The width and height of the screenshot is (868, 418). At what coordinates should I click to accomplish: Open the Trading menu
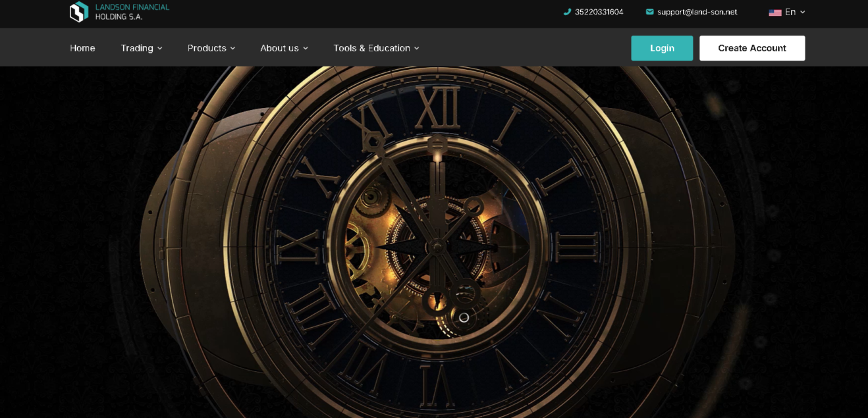137,48
